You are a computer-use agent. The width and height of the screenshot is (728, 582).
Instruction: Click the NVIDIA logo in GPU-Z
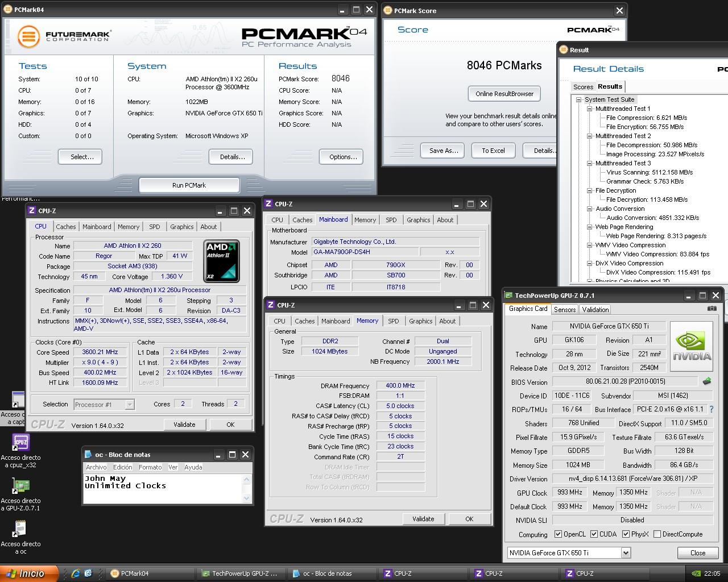tap(692, 346)
